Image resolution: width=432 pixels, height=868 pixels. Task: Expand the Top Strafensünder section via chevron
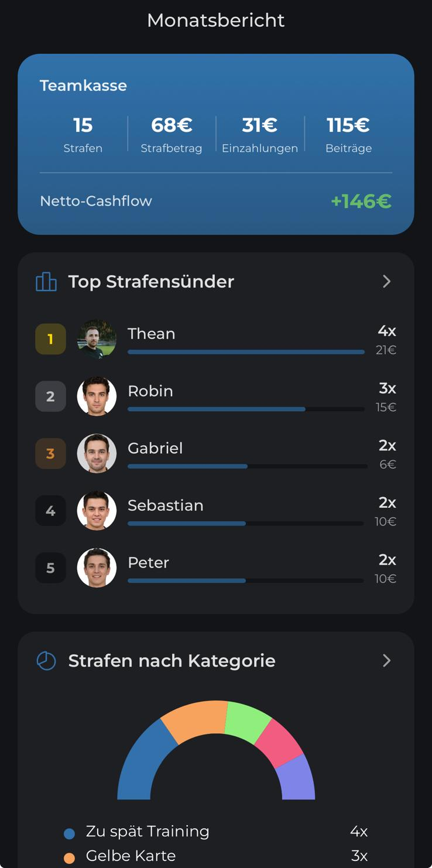tap(386, 282)
